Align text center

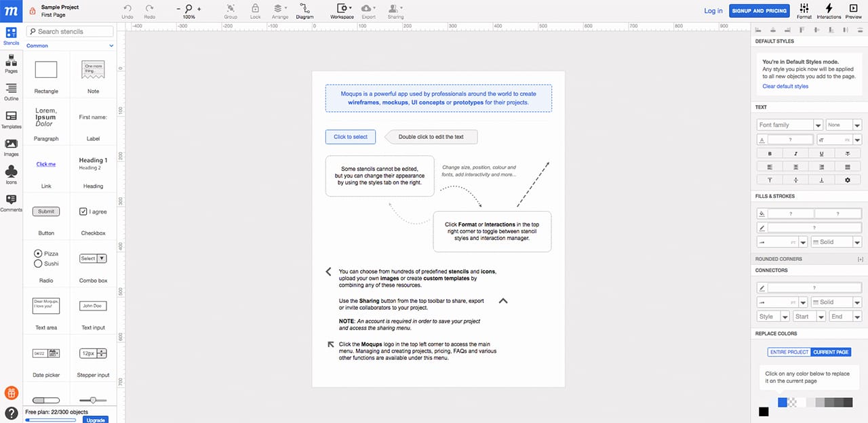(x=796, y=167)
